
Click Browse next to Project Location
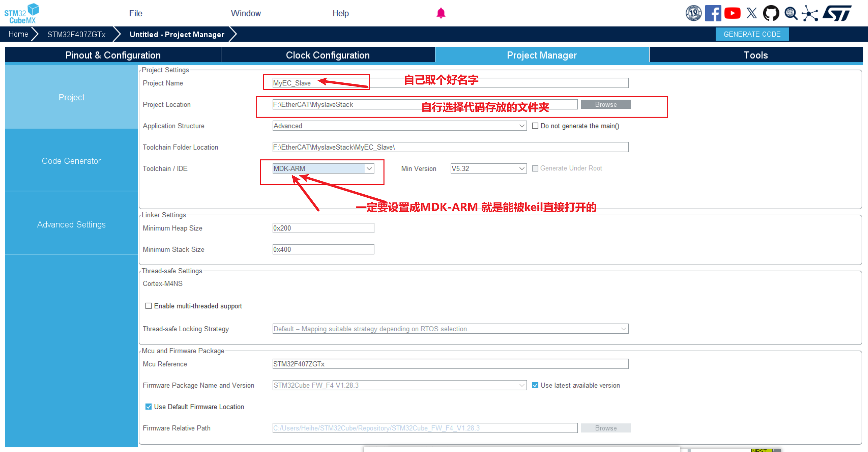coord(606,104)
